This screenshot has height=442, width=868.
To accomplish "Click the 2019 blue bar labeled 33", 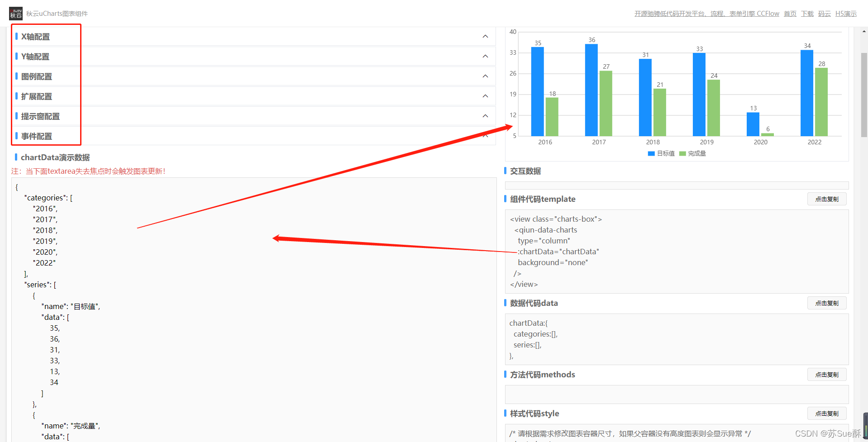I will point(699,95).
